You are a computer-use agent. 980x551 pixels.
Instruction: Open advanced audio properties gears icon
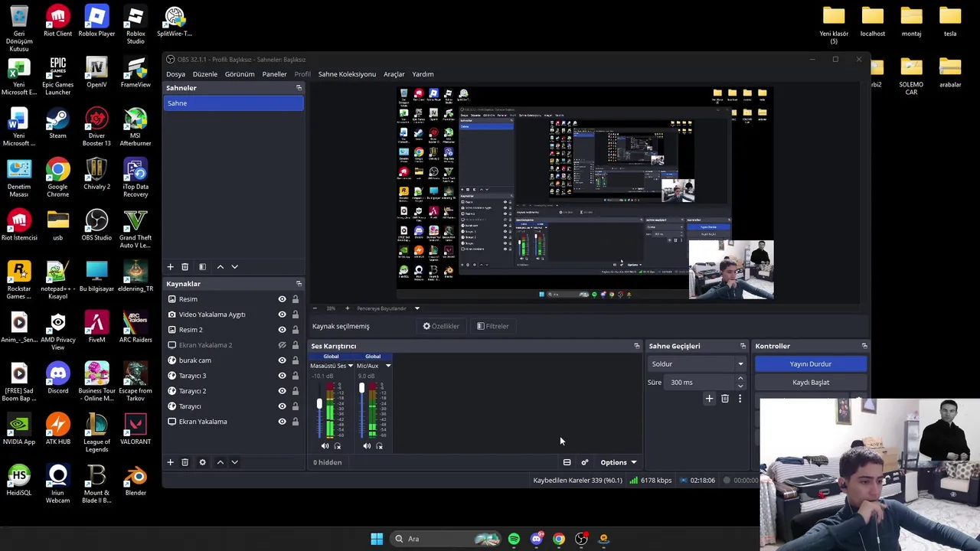(585, 462)
